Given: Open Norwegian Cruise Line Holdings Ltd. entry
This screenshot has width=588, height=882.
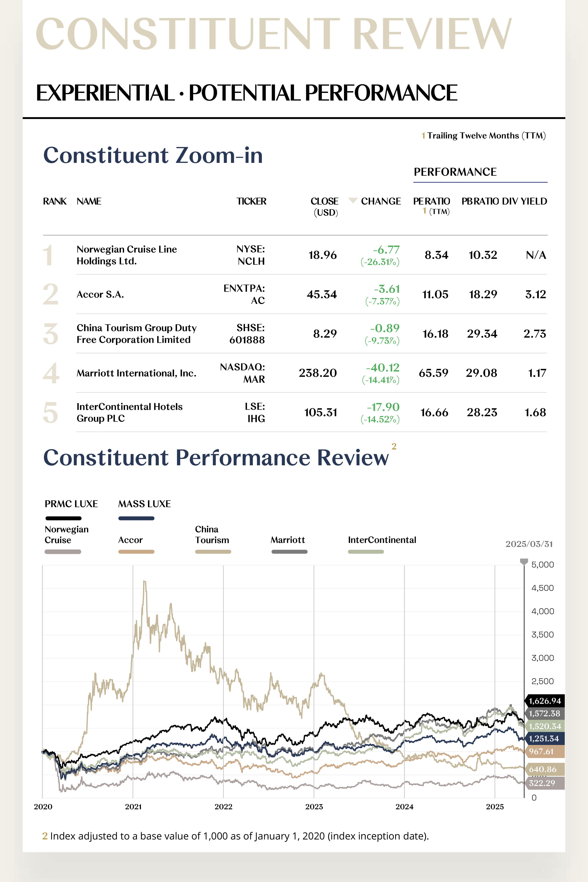Looking at the screenshot, I should click(x=126, y=255).
